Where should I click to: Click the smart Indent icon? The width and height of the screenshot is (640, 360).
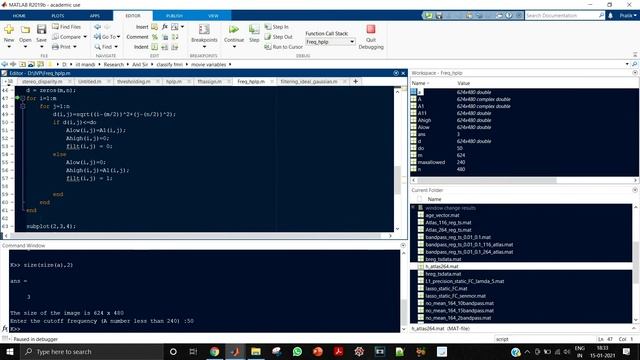[155, 47]
